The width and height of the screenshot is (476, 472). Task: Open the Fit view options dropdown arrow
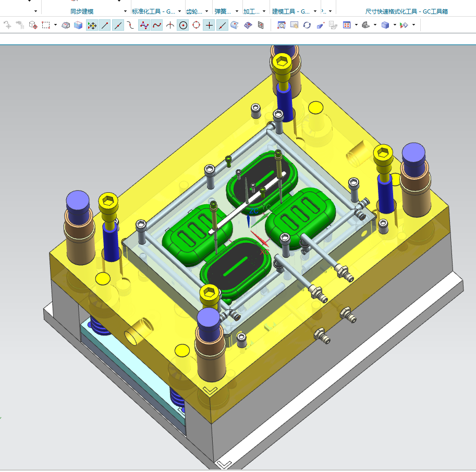(356, 25)
